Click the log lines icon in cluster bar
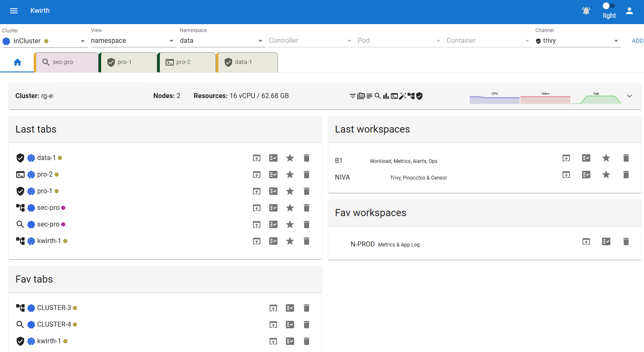The image size is (644, 352). coord(369,96)
